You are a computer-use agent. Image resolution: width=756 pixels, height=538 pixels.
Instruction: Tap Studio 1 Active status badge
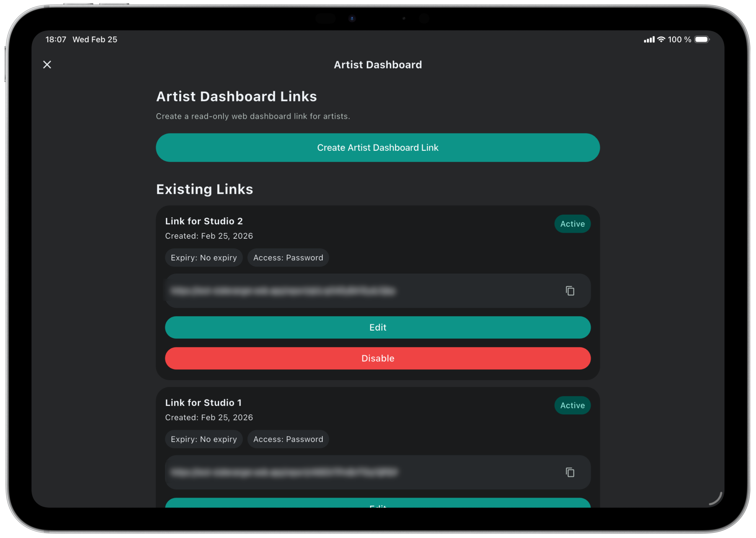coord(572,405)
